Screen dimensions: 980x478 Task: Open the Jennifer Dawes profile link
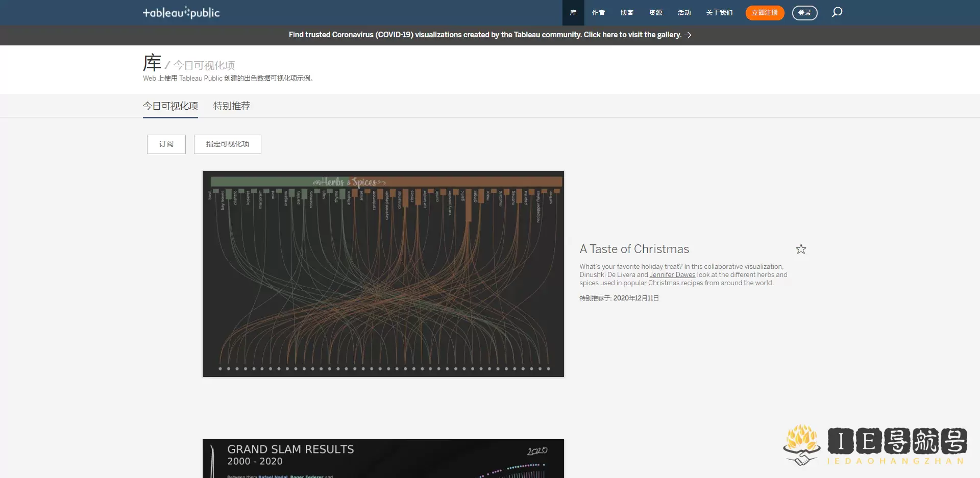672,274
